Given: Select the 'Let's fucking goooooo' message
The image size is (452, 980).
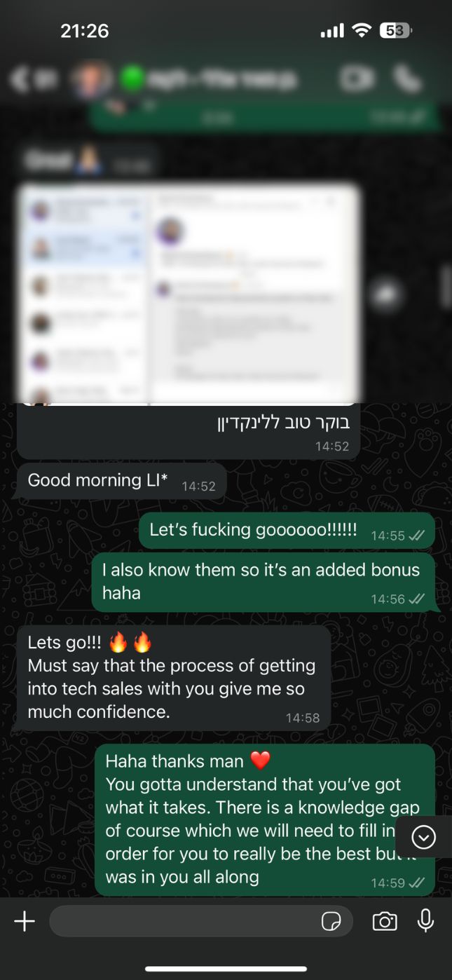Looking at the screenshot, I should pyautogui.click(x=287, y=531).
